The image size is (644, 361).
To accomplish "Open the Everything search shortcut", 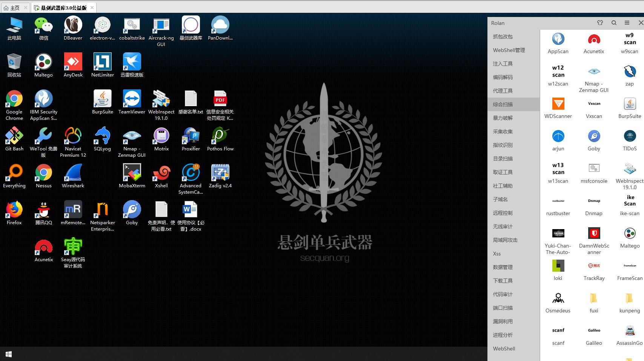I will pyautogui.click(x=14, y=176).
